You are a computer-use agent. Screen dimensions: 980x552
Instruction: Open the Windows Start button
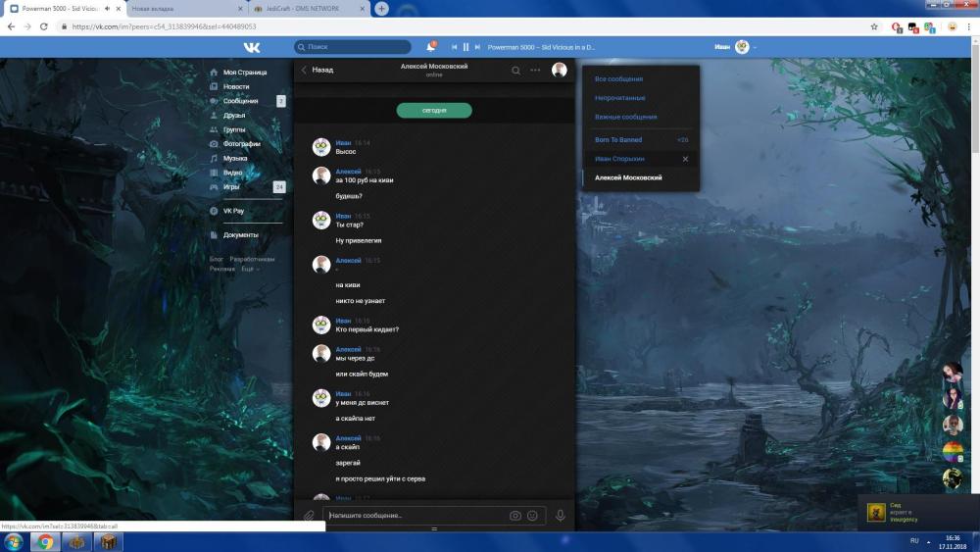click(x=14, y=541)
